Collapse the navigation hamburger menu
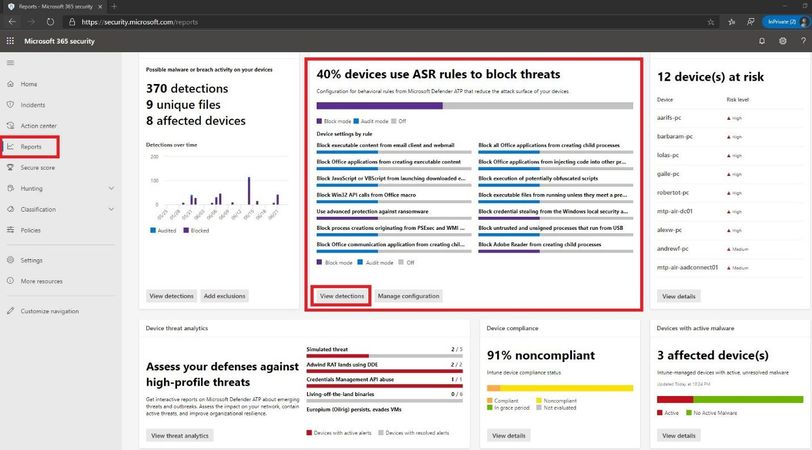The width and height of the screenshot is (812, 450). (x=10, y=63)
